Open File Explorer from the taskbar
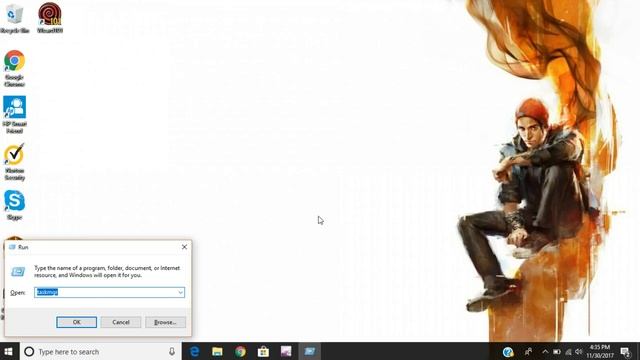This screenshot has height=360, width=640. point(217,351)
